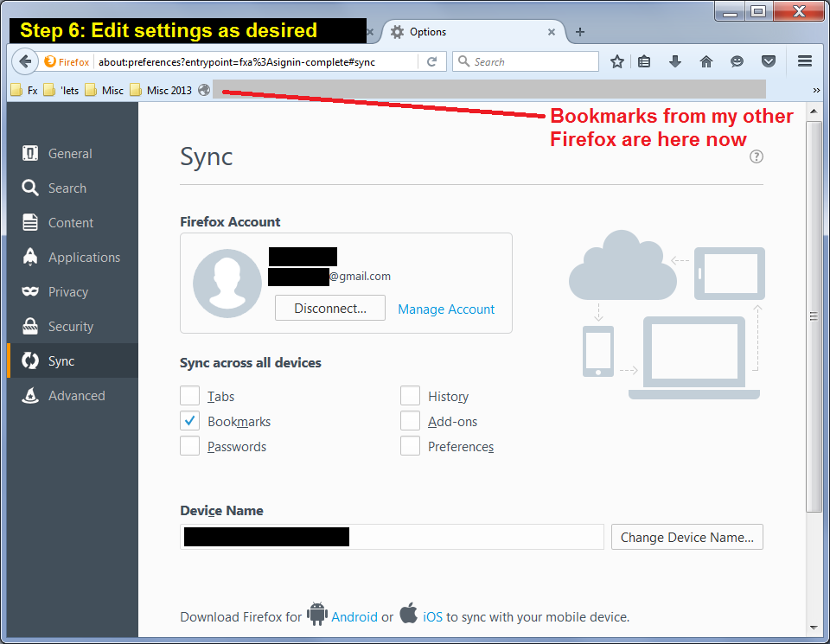This screenshot has width=830, height=644.
Task: Click the Apple logo icon
Action: click(x=408, y=613)
